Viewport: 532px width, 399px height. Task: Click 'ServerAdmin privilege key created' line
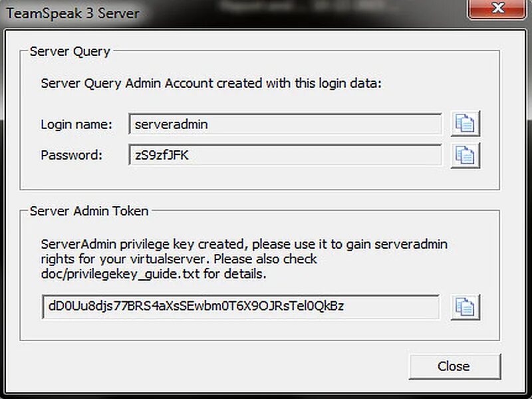[x=244, y=244]
